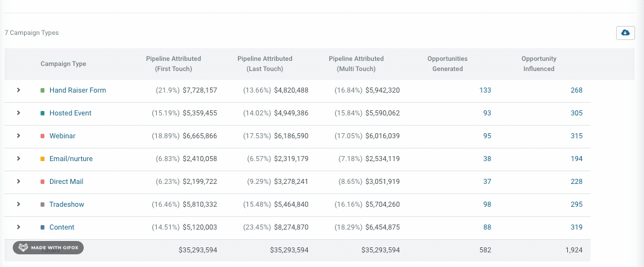Open 95 opportunities generated for Webinar
The height and width of the screenshot is (267, 644).
[x=487, y=136]
